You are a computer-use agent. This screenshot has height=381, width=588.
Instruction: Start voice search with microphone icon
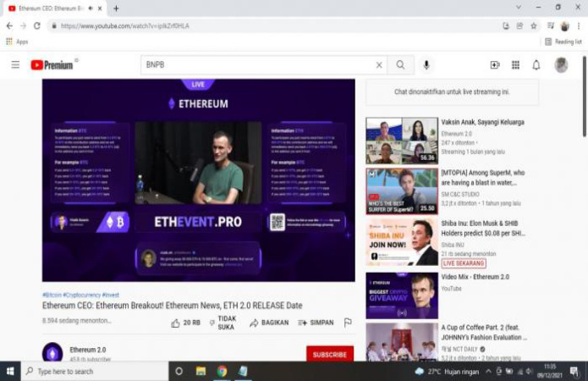click(426, 65)
